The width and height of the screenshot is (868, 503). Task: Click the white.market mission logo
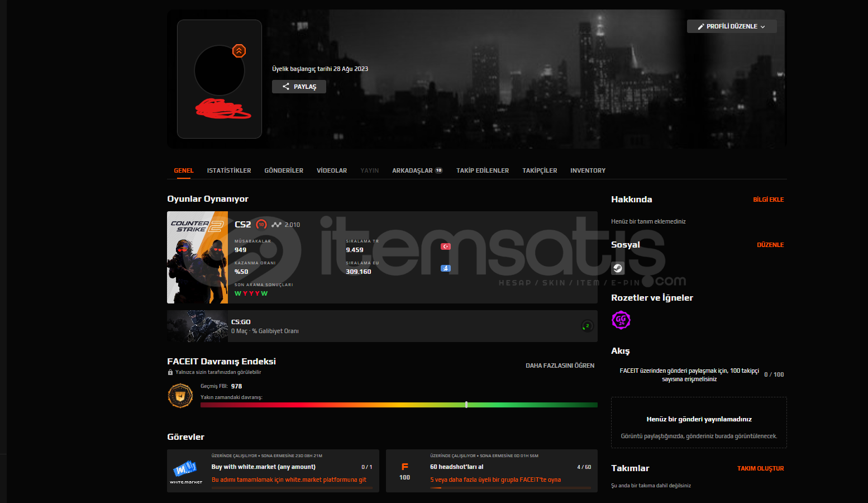(x=186, y=471)
